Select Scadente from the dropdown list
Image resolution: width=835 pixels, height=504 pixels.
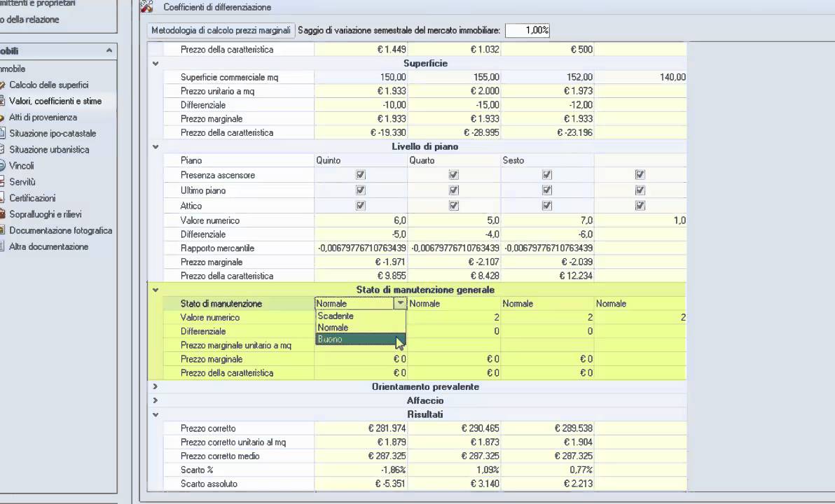click(x=361, y=316)
